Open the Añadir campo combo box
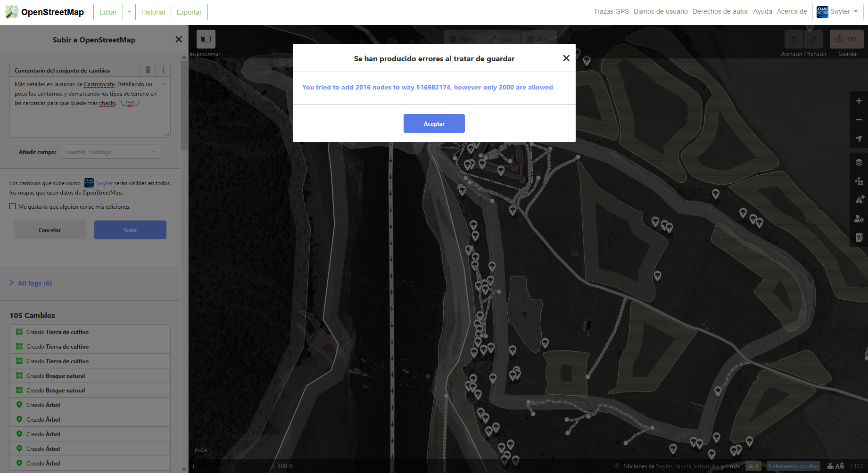 point(111,152)
